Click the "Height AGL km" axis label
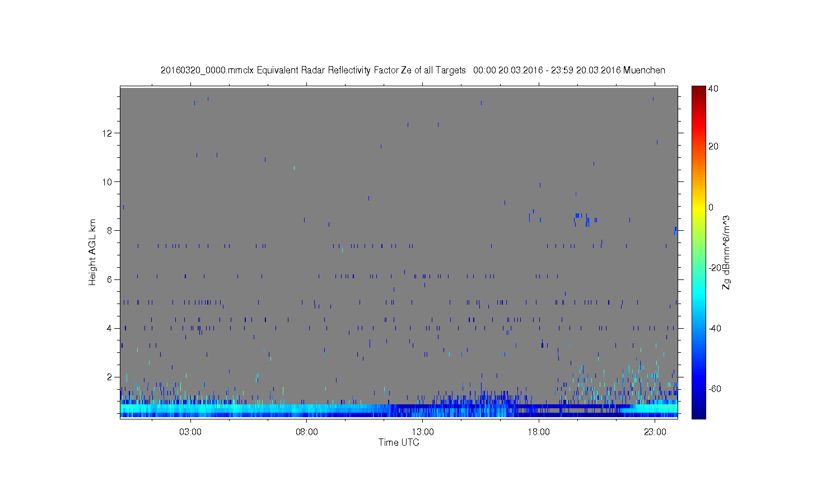This screenshot has width=840, height=504. pyautogui.click(x=92, y=252)
